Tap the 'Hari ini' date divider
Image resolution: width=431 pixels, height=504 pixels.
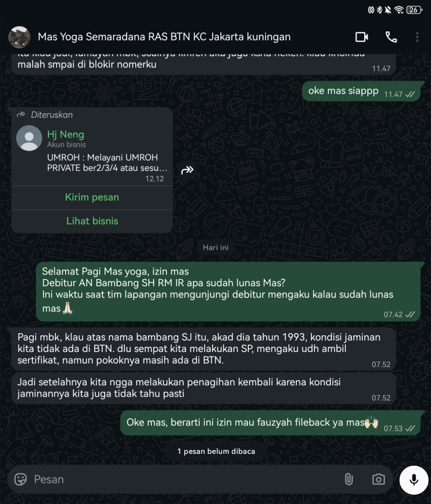[215, 248]
